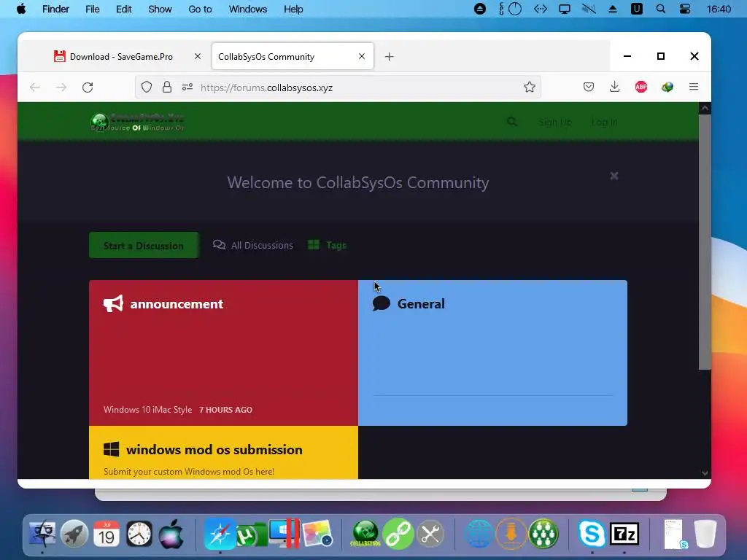Click the Adblock Plus extension icon

point(641,87)
